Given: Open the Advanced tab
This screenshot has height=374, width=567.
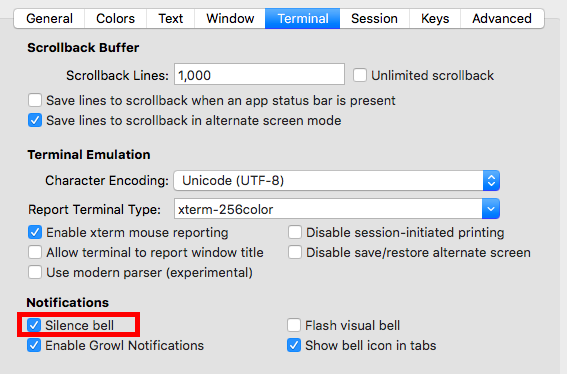Looking at the screenshot, I should click(x=502, y=18).
